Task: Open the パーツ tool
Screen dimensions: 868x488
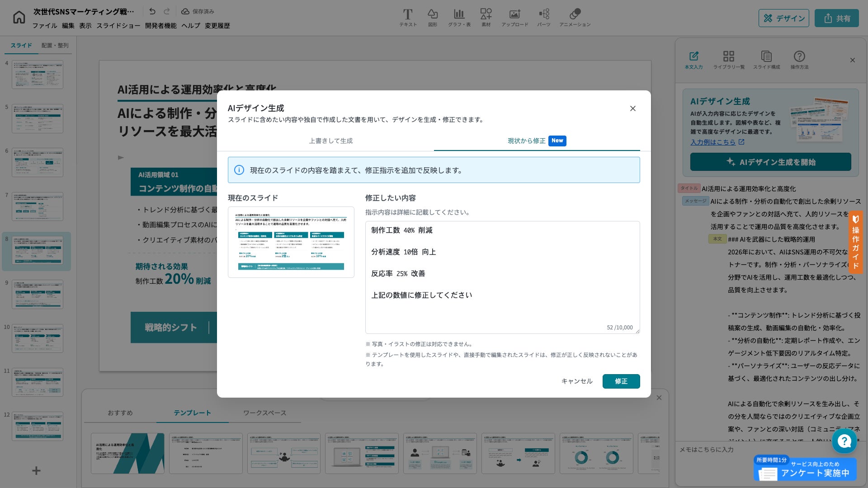Action: (544, 18)
